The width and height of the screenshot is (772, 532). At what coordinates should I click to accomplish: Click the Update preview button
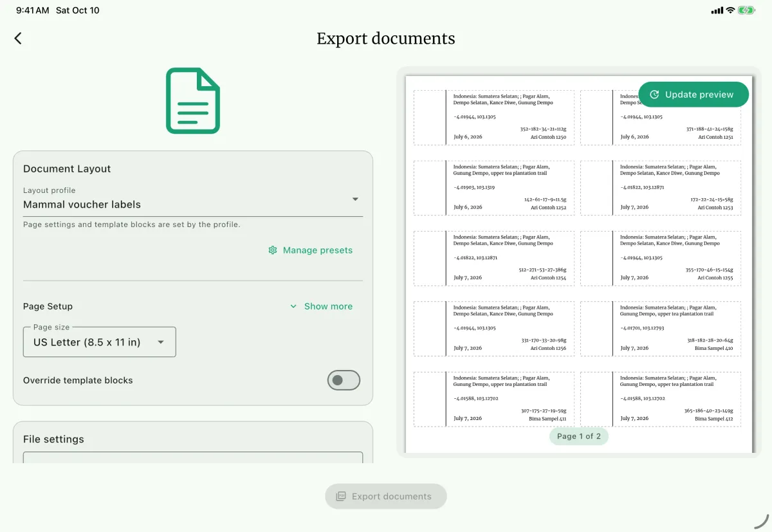(x=694, y=95)
